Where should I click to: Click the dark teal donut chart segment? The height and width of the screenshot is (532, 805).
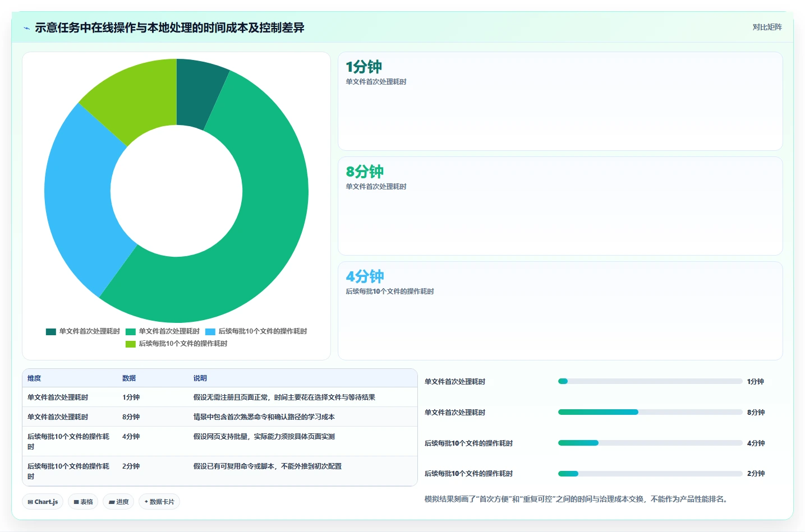point(197,92)
